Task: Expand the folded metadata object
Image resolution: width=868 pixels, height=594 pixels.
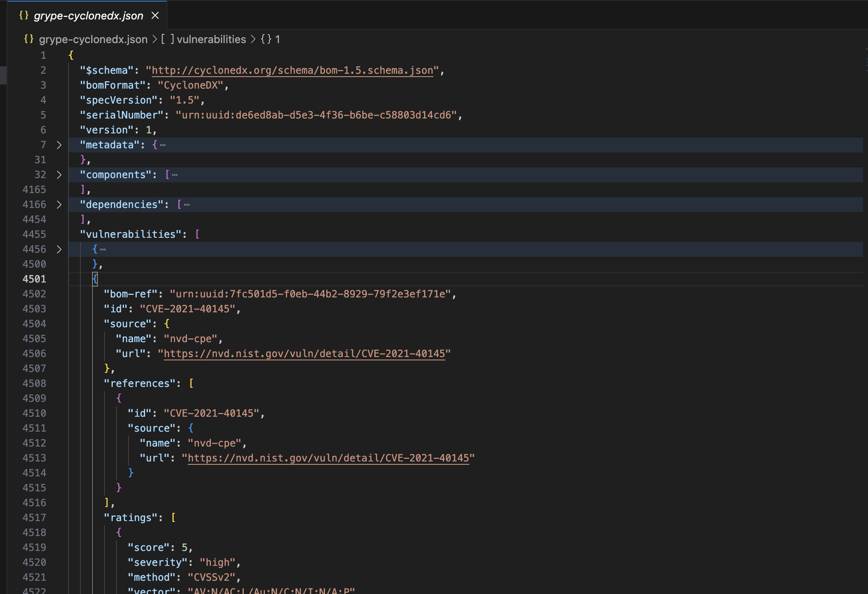Action: (x=59, y=145)
